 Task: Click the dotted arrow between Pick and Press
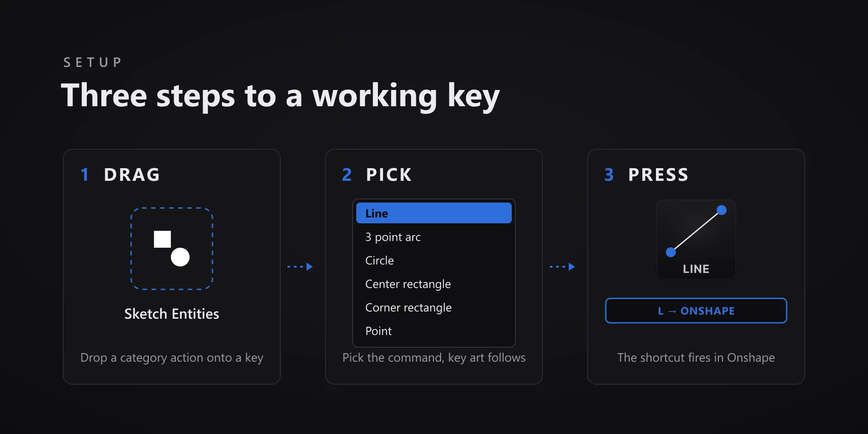(x=562, y=267)
